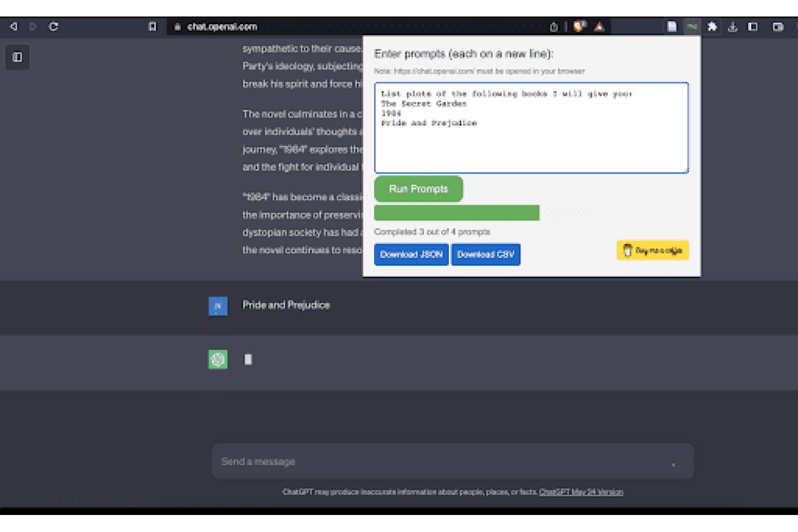Image resolution: width=798 pixels, height=532 pixels.
Task: Open the Brave wallet icon
Action: [778, 27]
